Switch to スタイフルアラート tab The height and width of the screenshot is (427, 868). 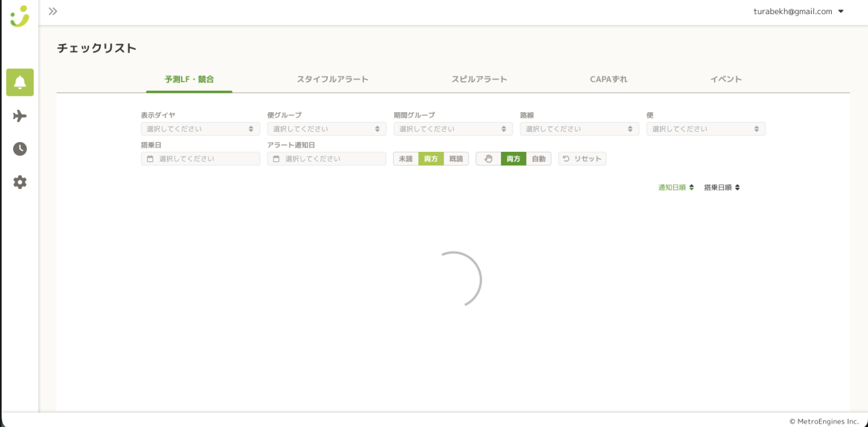pyautogui.click(x=333, y=79)
